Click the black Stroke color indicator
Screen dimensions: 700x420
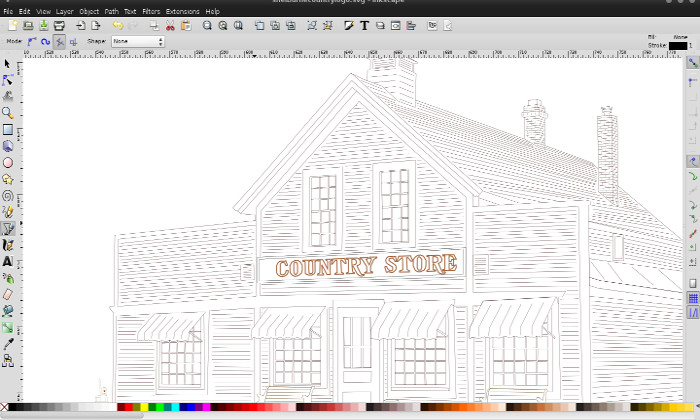coord(678,45)
